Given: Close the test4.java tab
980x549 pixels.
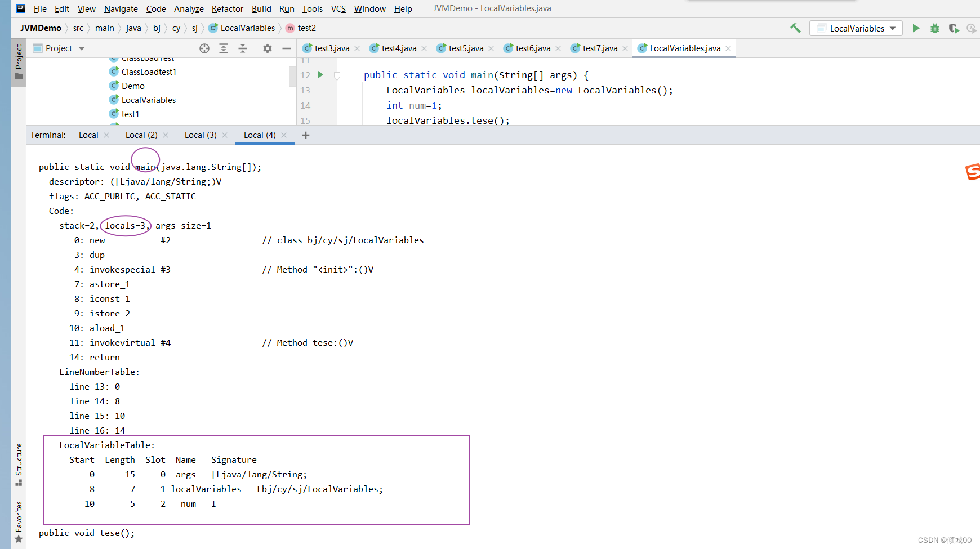Looking at the screenshot, I should point(424,48).
